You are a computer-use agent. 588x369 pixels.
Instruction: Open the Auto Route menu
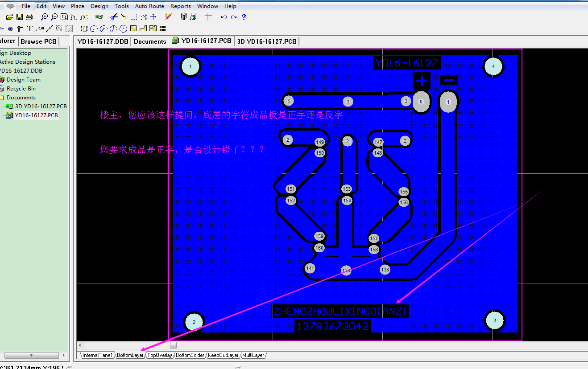tap(149, 6)
